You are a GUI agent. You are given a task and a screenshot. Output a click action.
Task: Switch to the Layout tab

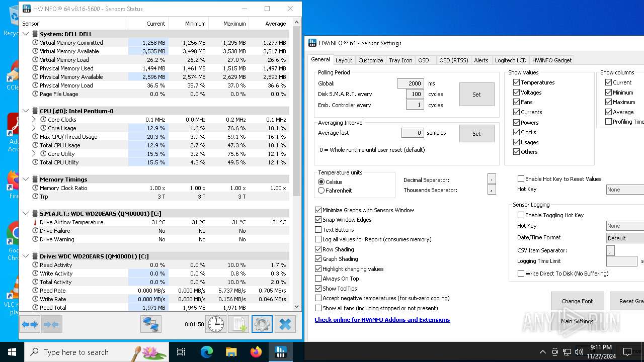(x=344, y=60)
